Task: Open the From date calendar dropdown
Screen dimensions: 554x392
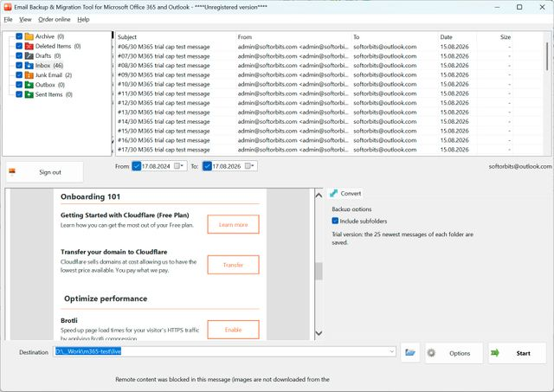Action: [x=179, y=166]
